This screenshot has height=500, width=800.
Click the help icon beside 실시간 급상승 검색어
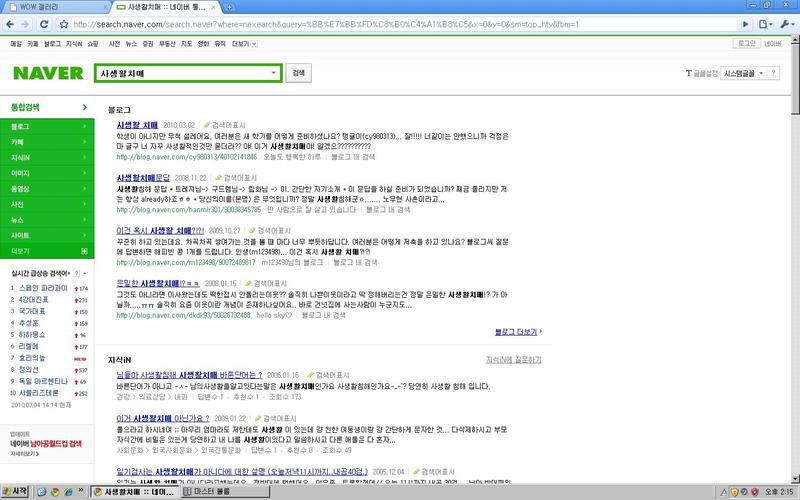point(77,273)
